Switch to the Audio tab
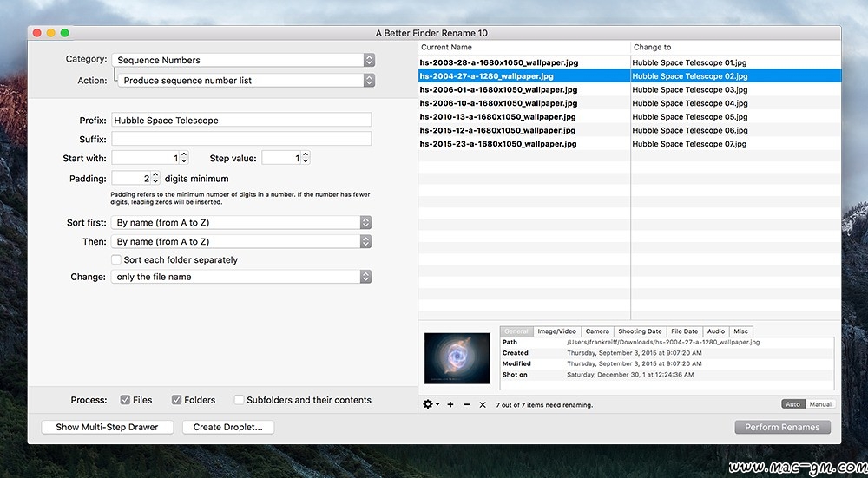This screenshot has width=868, height=478. point(716,331)
